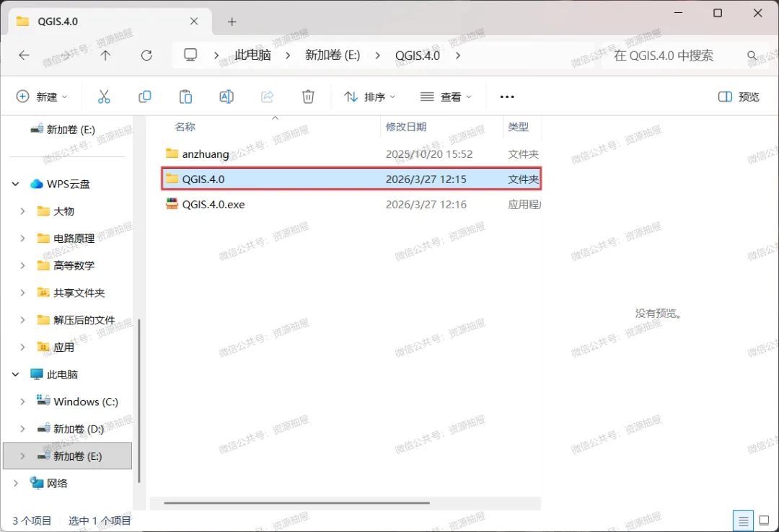
Task: Click the anzhuang folder icon
Action: 172,153
